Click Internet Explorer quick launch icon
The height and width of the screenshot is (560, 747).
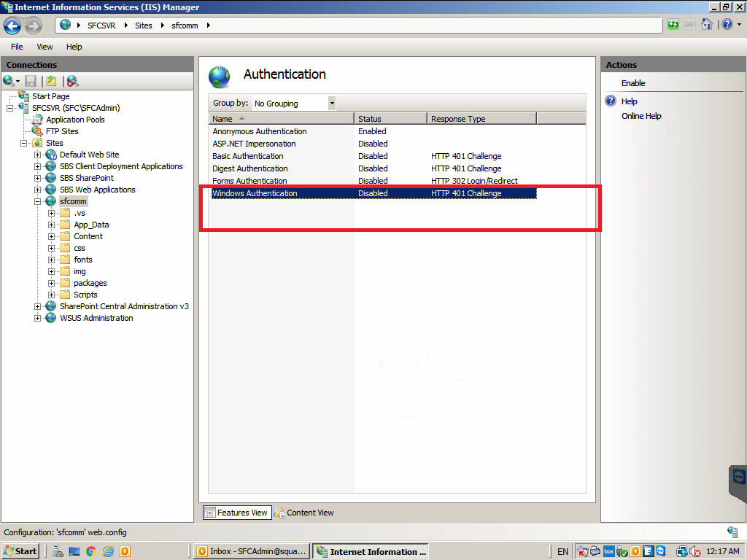(109, 551)
